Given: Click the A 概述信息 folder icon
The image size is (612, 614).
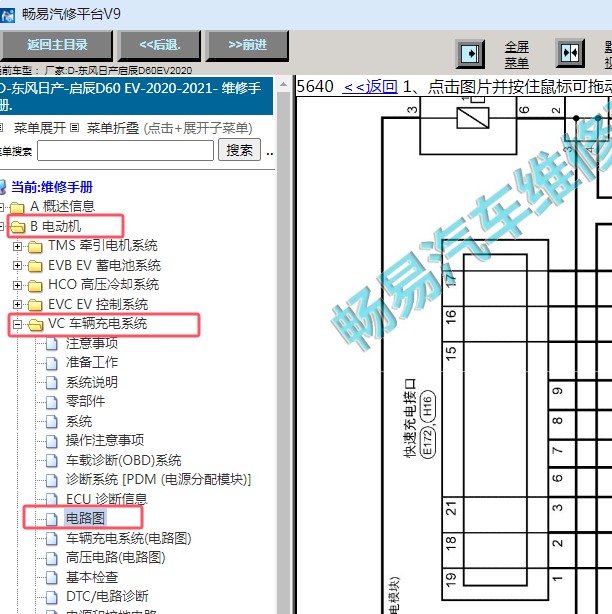Looking at the screenshot, I should click(17, 207).
